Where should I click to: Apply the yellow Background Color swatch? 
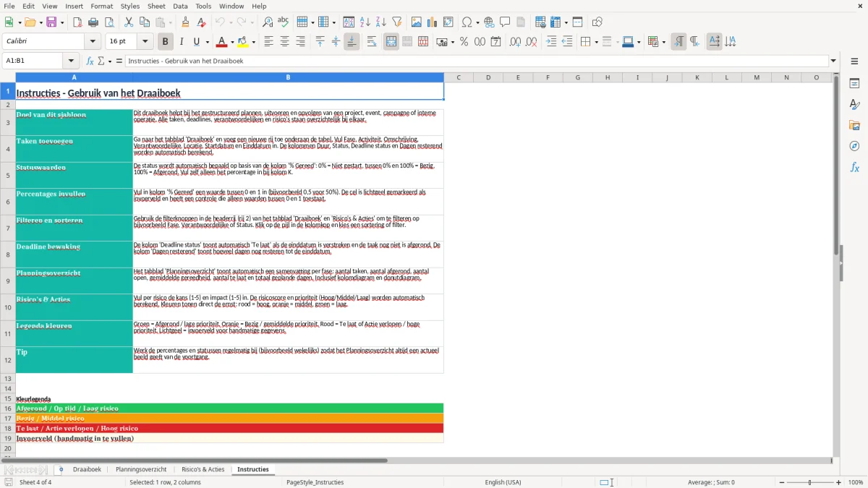pos(243,42)
